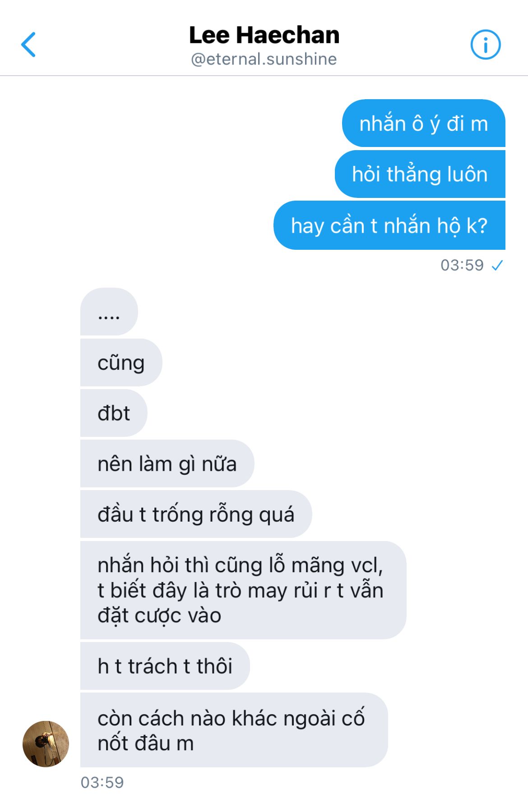Tap the "đầu t trống rỗng quá" bubble
This screenshot has width=528, height=812.
196,514
